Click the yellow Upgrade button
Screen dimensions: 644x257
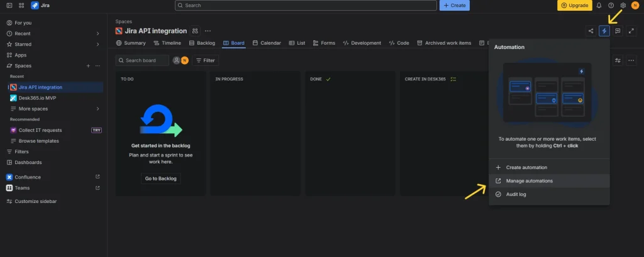tap(574, 5)
